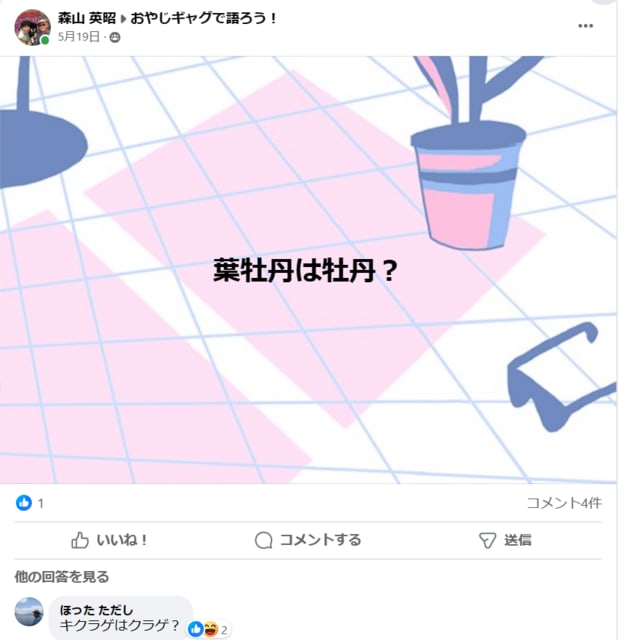Click the speech bubble comment icon
The height and width of the screenshot is (640, 618).
click(x=263, y=540)
